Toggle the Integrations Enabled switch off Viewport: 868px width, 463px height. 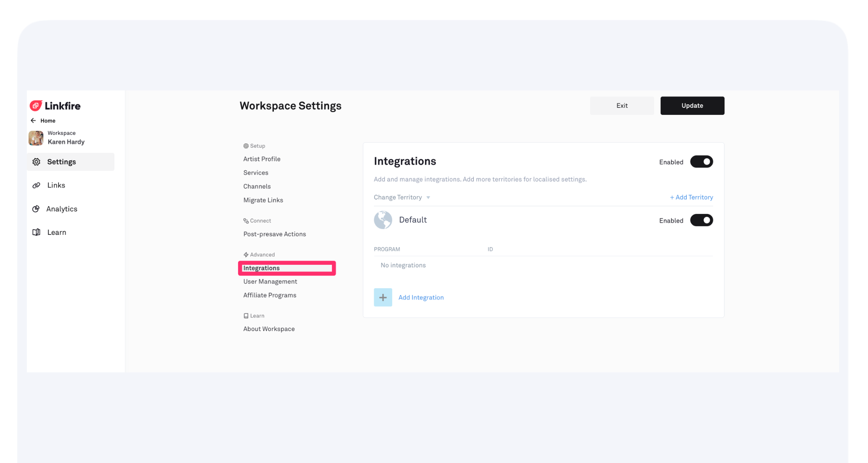point(701,162)
